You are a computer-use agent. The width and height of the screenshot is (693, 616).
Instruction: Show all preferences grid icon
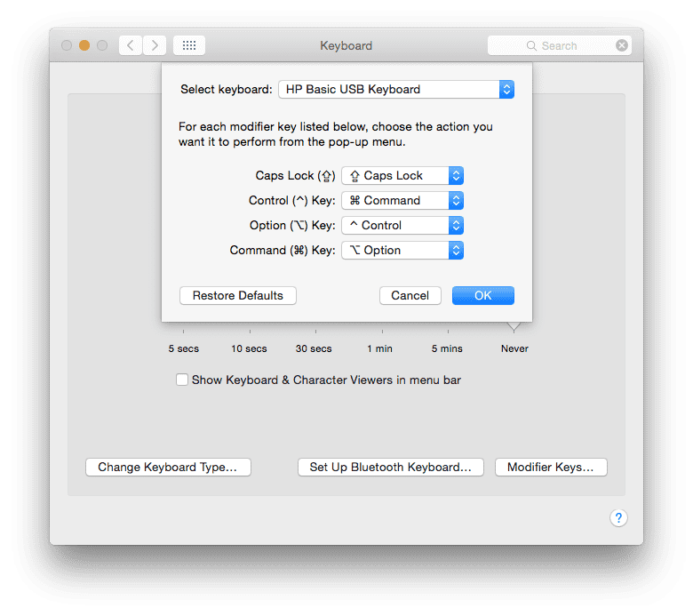point(189,45)
